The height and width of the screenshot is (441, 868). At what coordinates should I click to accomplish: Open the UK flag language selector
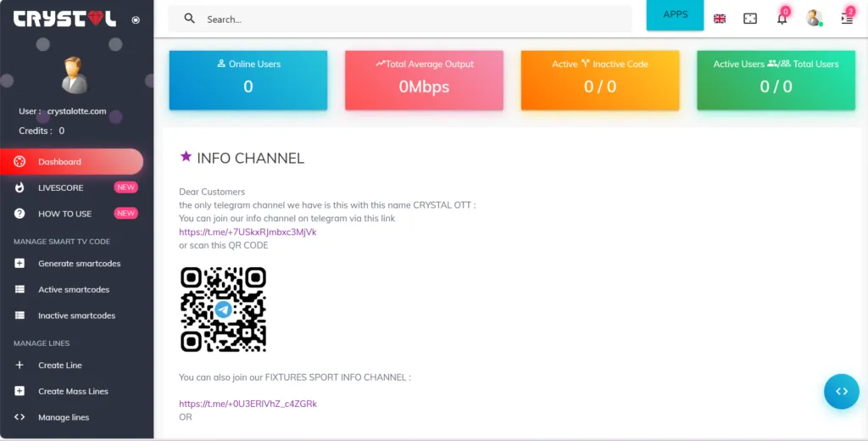click(719, 19)
